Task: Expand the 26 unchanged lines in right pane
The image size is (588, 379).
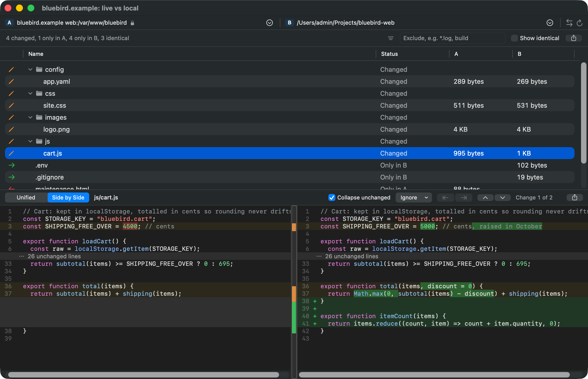Action: [x=443, y=256]
